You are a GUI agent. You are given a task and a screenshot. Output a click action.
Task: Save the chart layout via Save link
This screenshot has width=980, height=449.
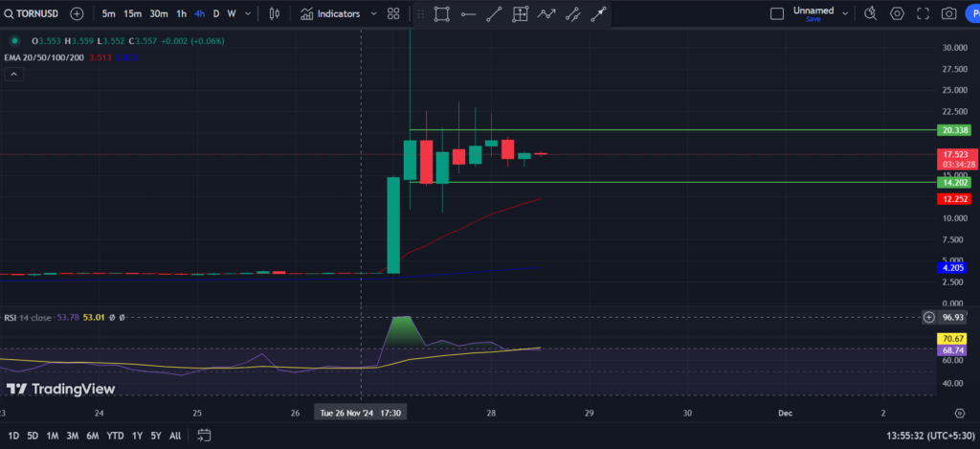click(x=813, y=19)
